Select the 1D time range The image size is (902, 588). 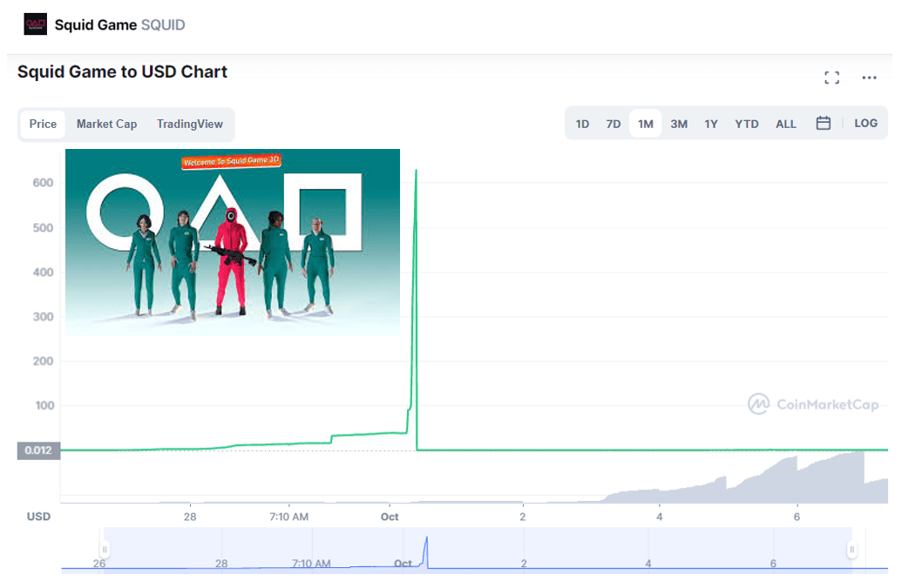(x=582, y=125)
